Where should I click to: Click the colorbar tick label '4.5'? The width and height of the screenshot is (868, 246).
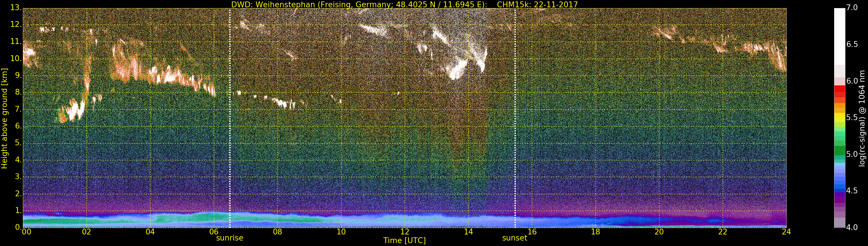(852, 191)
